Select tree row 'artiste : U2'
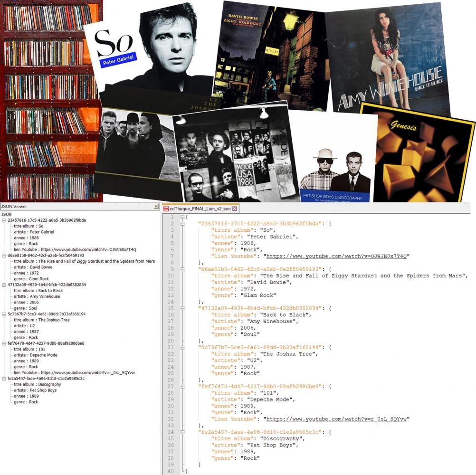The height and width of the screenshot is (475, 476). [x=24, y=326]
